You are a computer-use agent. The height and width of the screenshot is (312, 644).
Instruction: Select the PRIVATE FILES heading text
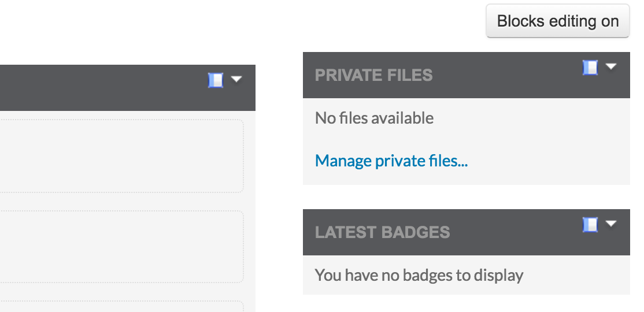[x=374, y=75]
